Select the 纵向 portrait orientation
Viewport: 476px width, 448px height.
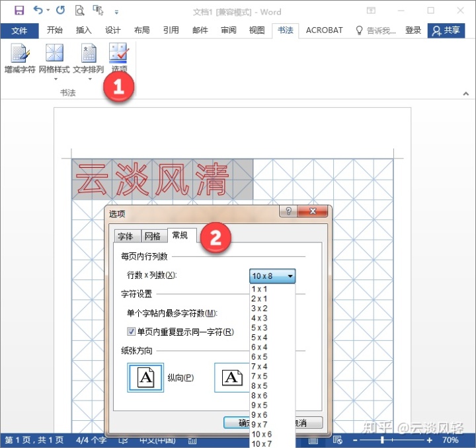[x=145, y=378]
